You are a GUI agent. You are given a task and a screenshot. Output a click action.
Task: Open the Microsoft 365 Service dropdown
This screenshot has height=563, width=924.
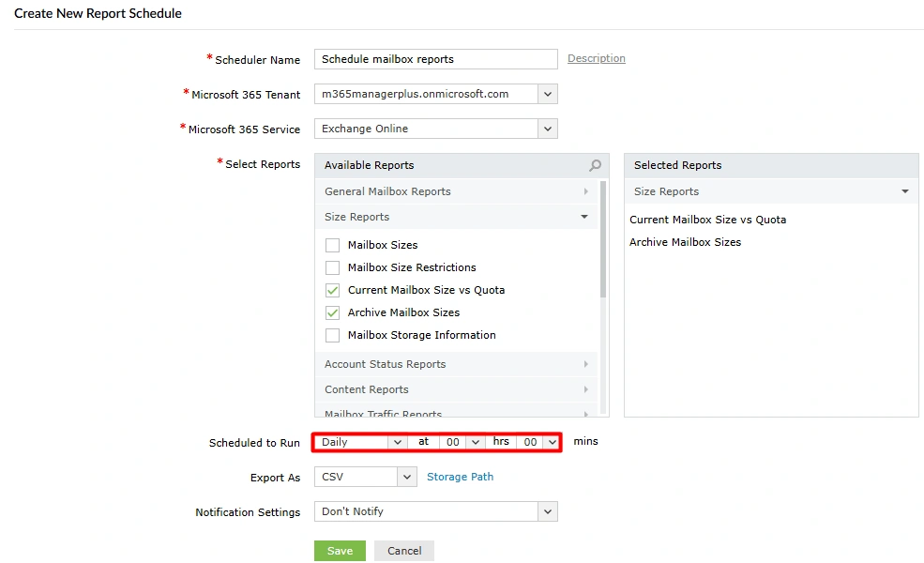[547, 129]
